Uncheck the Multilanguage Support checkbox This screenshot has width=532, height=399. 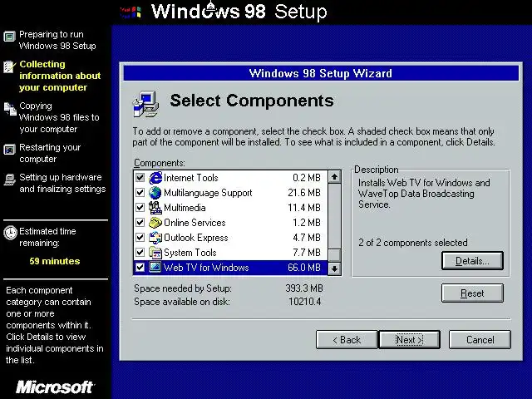pyautogui.click(x=140, y=193)
